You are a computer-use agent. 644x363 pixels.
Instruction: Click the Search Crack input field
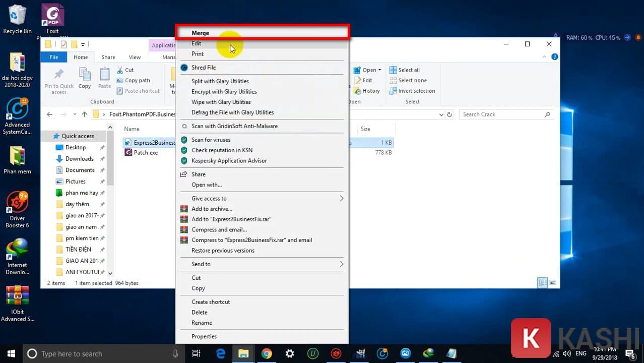(501, 114)
